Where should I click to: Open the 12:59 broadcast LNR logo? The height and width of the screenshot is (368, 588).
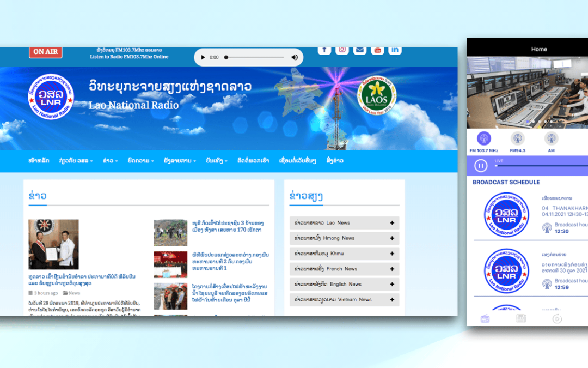point(506,271)
